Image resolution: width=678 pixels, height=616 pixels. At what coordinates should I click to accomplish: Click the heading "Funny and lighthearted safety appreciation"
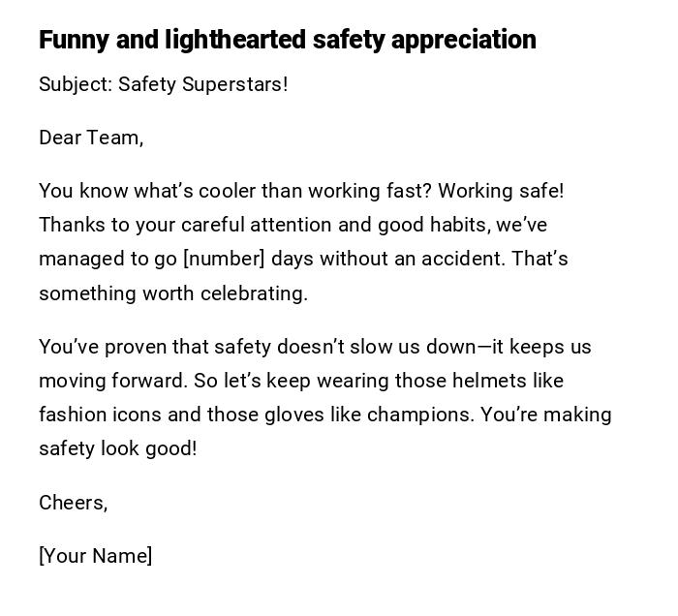pos(287,40)
